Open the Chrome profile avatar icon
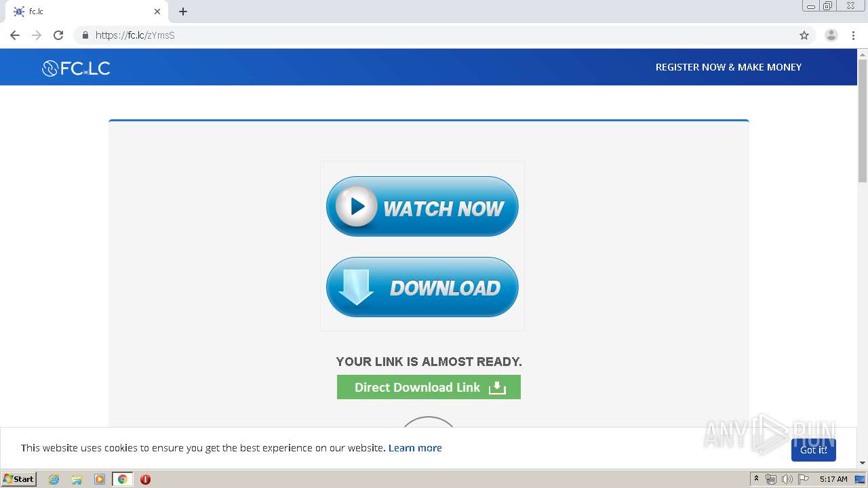This screenshot has width=868, height=488. click(831, 35)
